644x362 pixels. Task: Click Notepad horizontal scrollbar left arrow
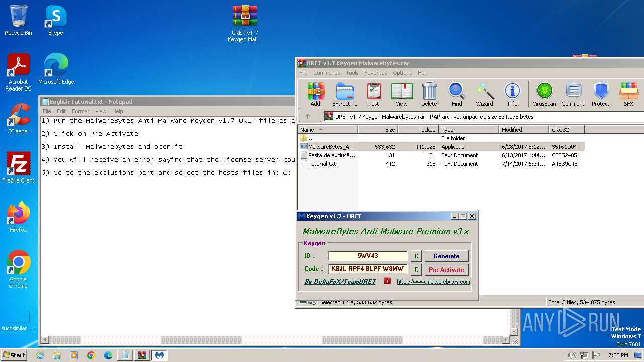click(45, 340)
